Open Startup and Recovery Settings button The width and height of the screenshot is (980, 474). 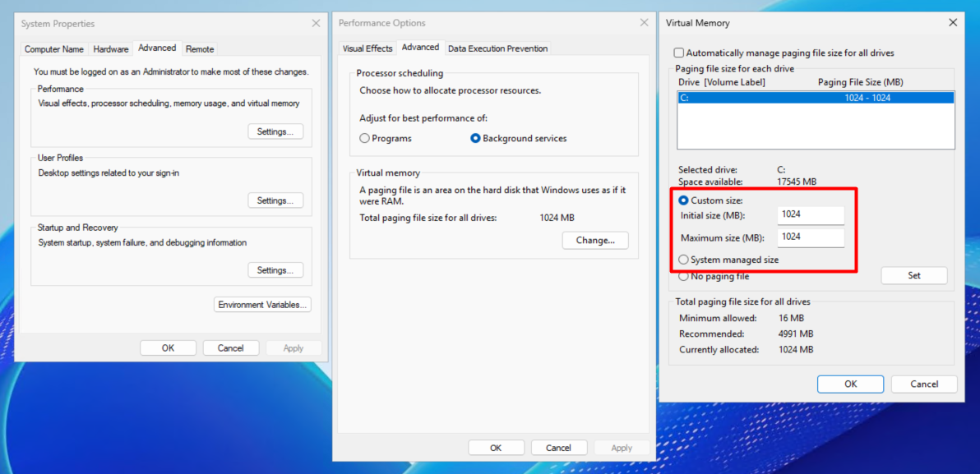pyautogui.click(x=275, y=270)
